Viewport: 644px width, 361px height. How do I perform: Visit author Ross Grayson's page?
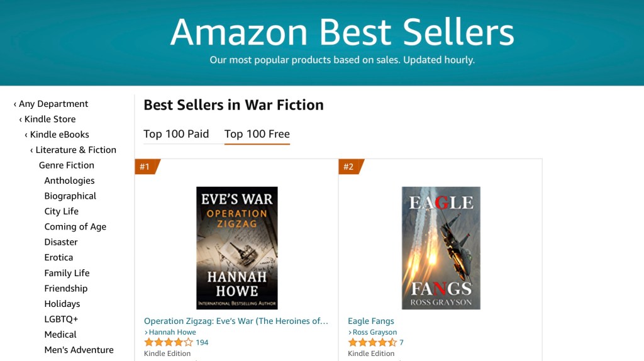pyautogui.click(x=375, y=332)
